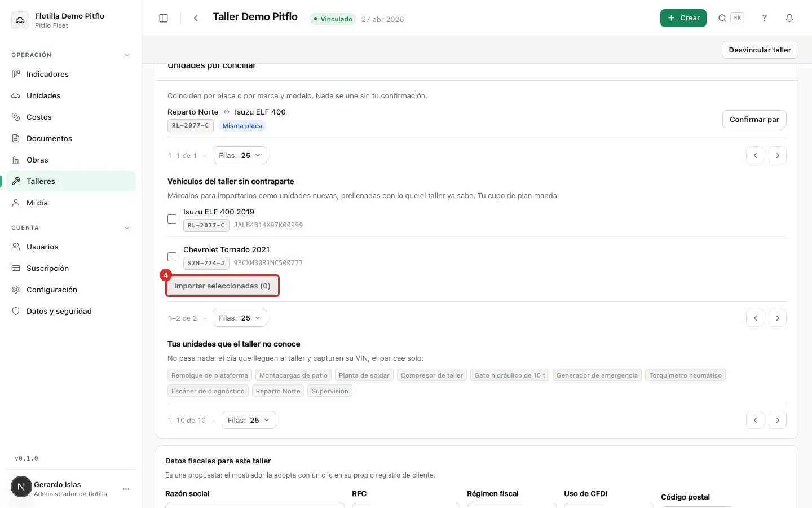Screen dimensions: 812x508
Task: Click the Unidades vehicle icon
Action: 16,95
